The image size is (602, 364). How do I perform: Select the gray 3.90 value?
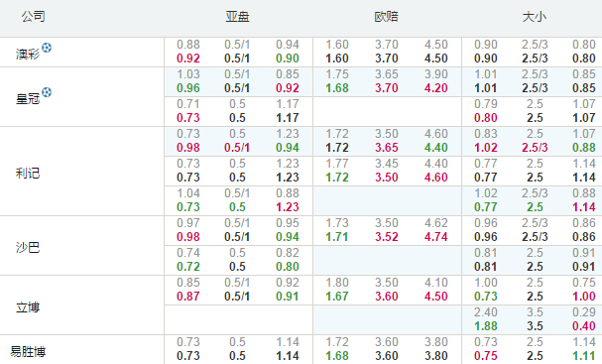pyautogui.click(x=436, y=74)
